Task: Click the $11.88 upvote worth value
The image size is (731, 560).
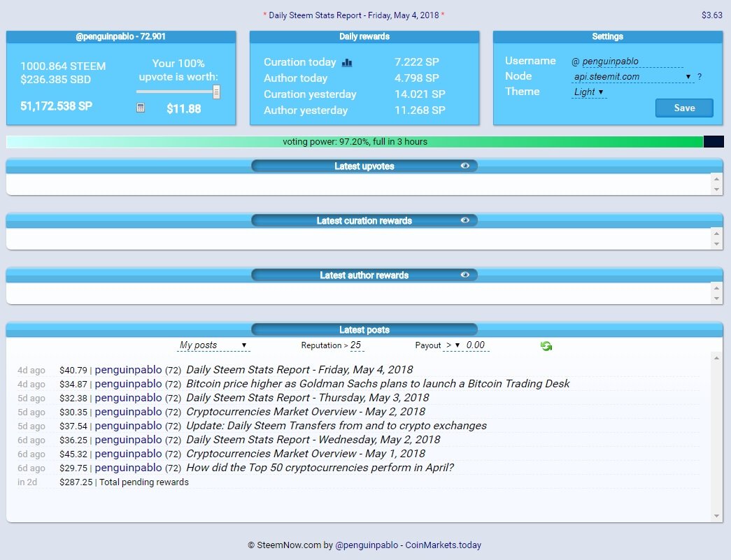Action: click(184, 109)
